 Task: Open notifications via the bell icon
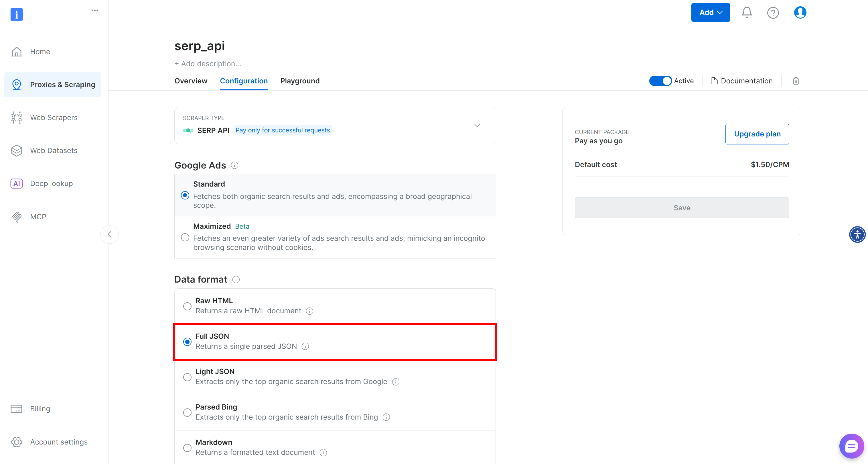tap(746, 13)
